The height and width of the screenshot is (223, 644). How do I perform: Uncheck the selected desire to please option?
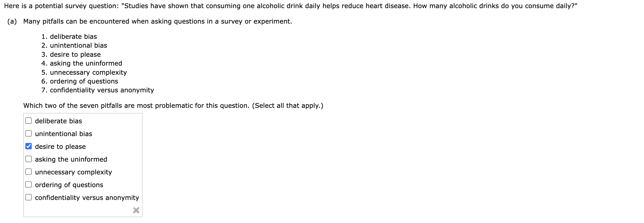(x=28, y=146)
